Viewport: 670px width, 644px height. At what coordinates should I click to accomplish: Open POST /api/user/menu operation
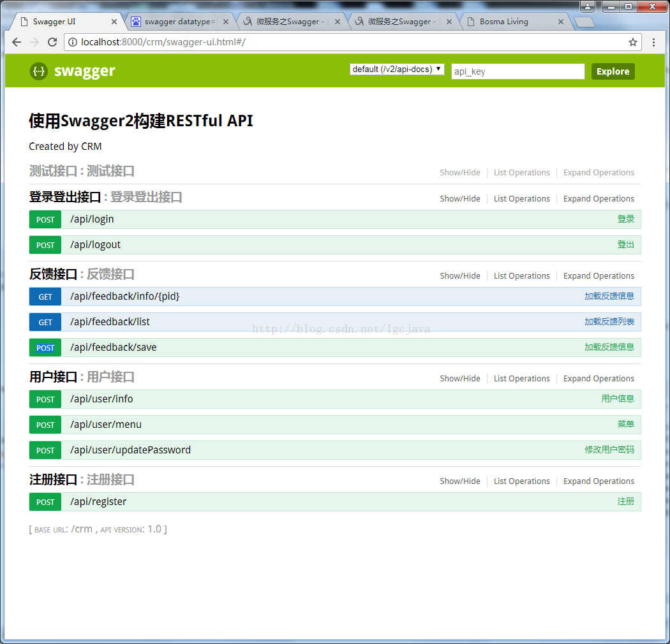[335, 425]
